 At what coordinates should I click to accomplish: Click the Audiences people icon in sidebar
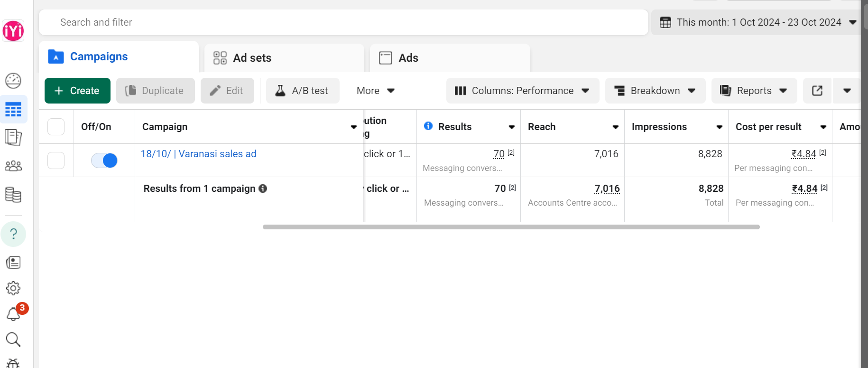point(13,166)
